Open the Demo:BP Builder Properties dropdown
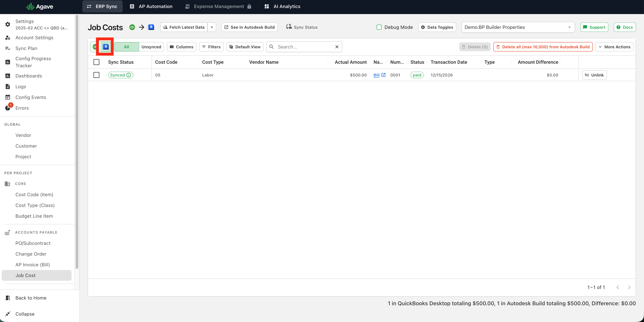The image size is (644, 322). pyautogui.click(x=518, y=27)
